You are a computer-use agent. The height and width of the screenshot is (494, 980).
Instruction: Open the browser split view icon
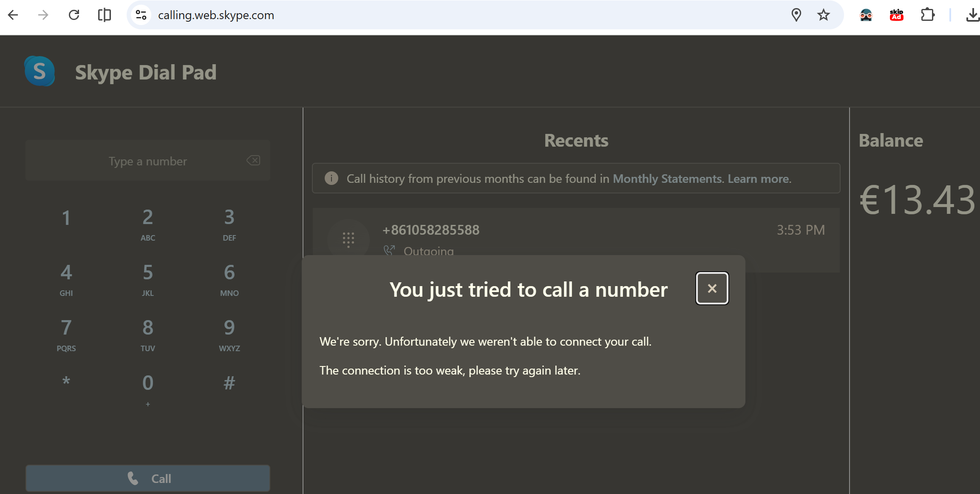(105, 15)
